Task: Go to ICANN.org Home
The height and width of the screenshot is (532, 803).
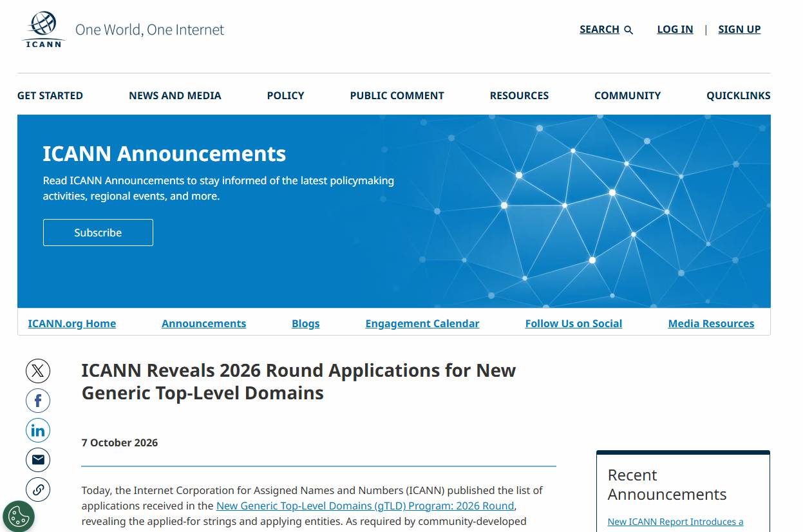Action: pyautogui.click(x=72, y=323)
